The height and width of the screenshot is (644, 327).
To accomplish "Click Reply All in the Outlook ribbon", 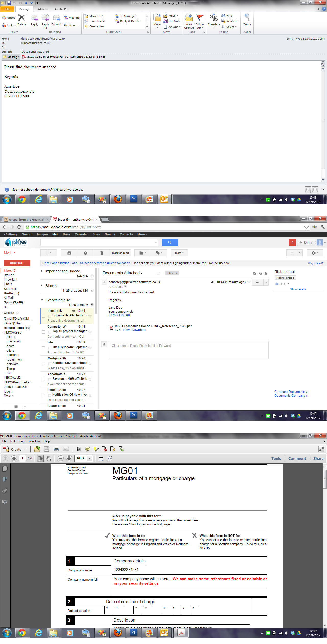I will tap(45, 21).
